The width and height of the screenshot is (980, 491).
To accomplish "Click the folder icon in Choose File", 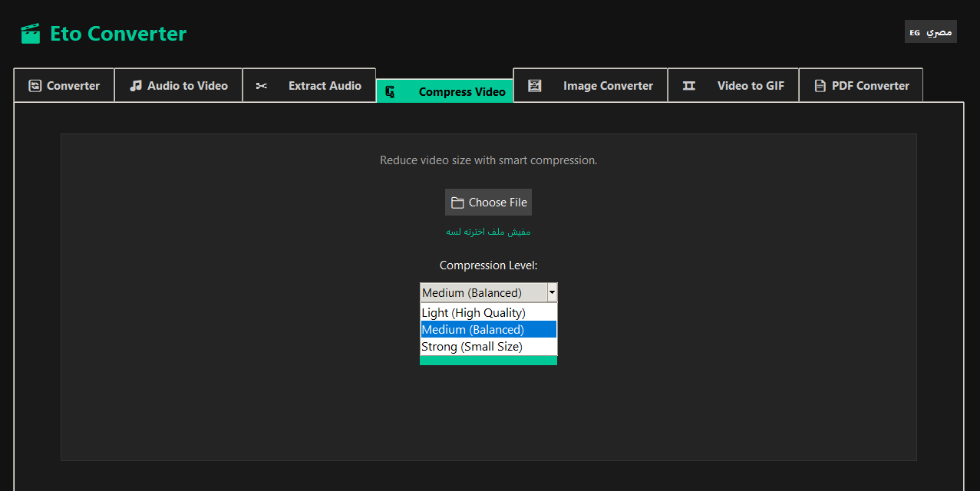I will coord(458,203).
